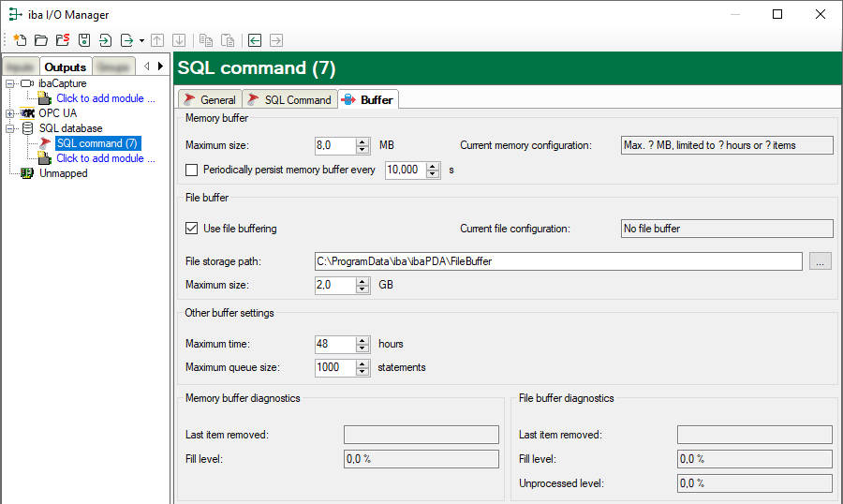
Task: Decrease file buffer maximum size GB
Action: click(x=362, y=289)
